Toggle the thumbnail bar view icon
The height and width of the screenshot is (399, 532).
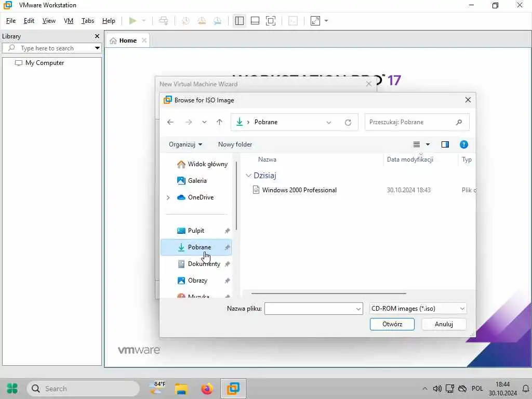(x=255, y=21)
